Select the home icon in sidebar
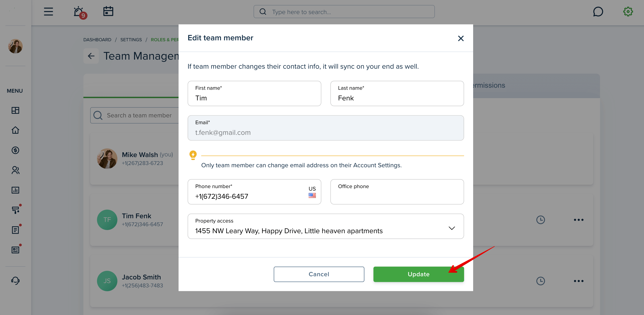The width and height of the screenshot is (644, 315). (15, 130)
